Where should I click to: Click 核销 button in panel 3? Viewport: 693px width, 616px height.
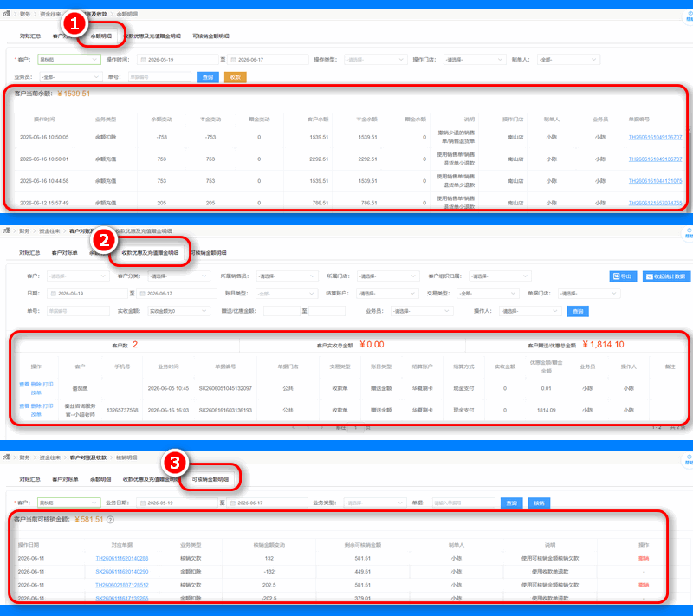point(539,503)
